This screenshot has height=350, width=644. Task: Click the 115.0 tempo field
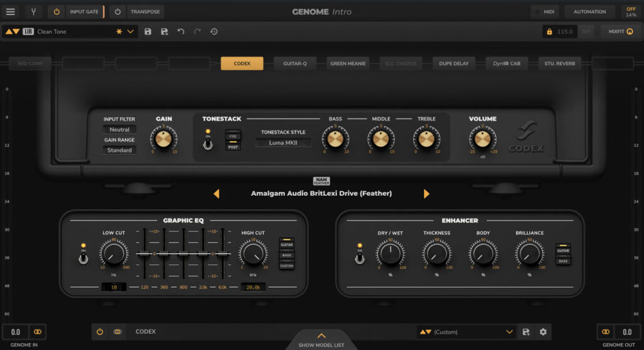tap(565, 31)
